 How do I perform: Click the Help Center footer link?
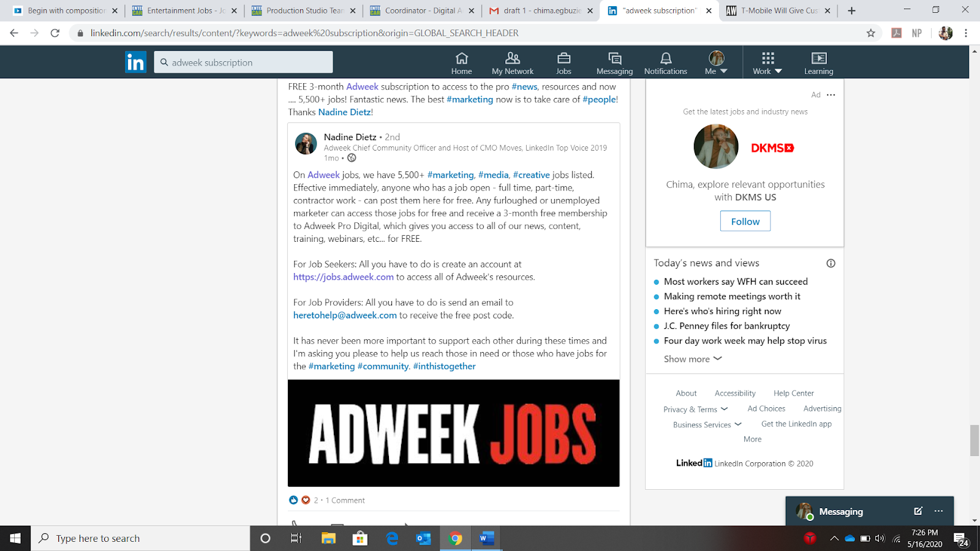[x=794, y=393]
